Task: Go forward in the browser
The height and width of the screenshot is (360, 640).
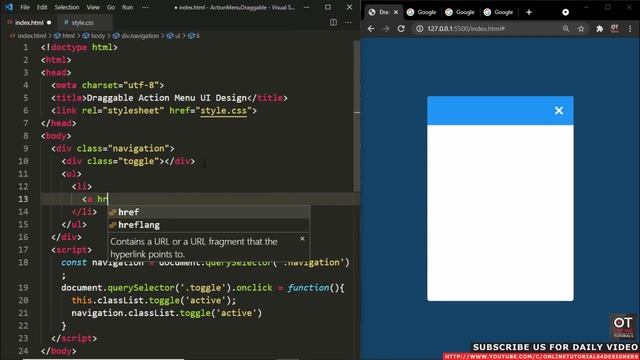Action: click(x=386, y=29)
